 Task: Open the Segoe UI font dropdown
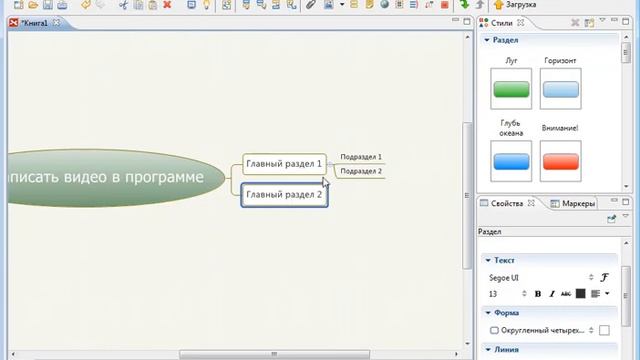pyautogui.click(x=591, y=278)
